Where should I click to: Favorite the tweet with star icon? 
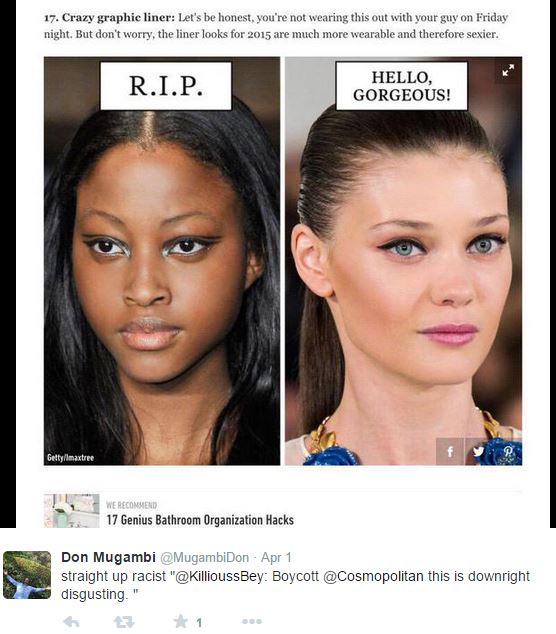coord(180,621)
